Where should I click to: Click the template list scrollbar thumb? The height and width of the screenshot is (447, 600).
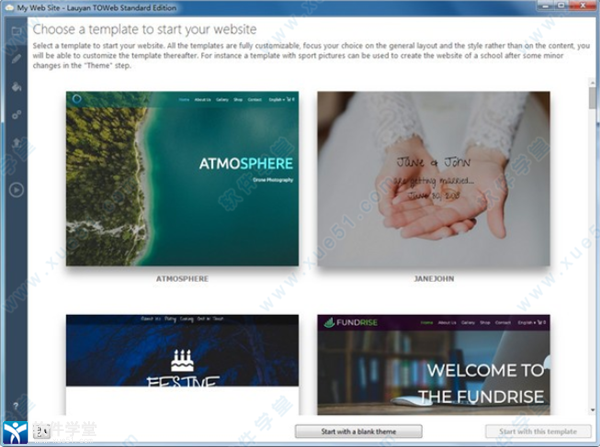click(592, 97)
